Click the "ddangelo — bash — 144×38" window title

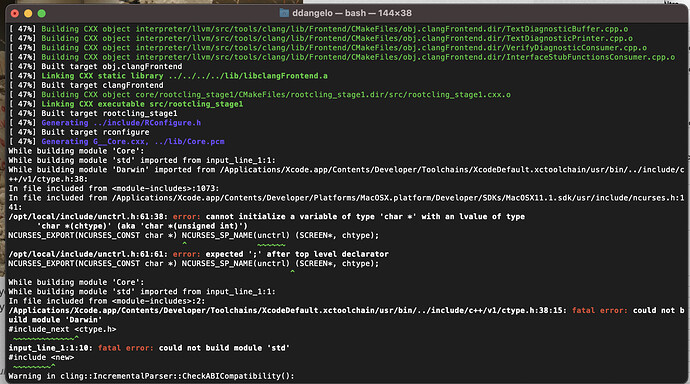(x=352, y=13)
